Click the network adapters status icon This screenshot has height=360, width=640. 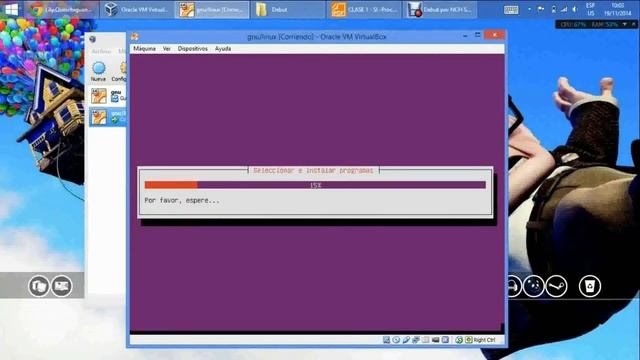[x=416, y=340]
